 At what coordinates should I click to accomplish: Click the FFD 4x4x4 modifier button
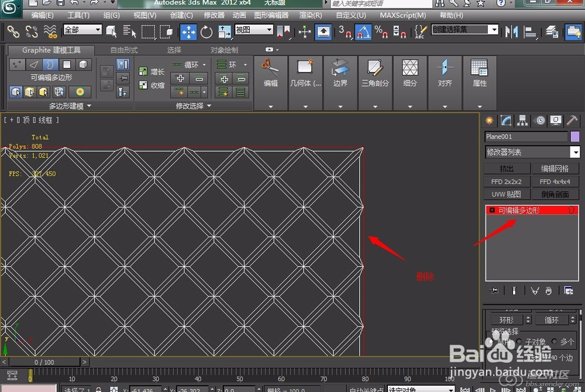click(x=555, y=181)
